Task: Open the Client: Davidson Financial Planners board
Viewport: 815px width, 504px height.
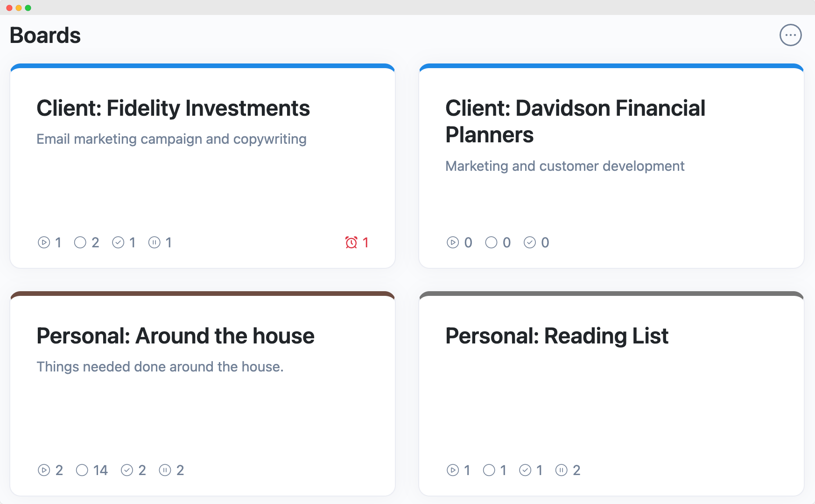Action: [575, 121]
